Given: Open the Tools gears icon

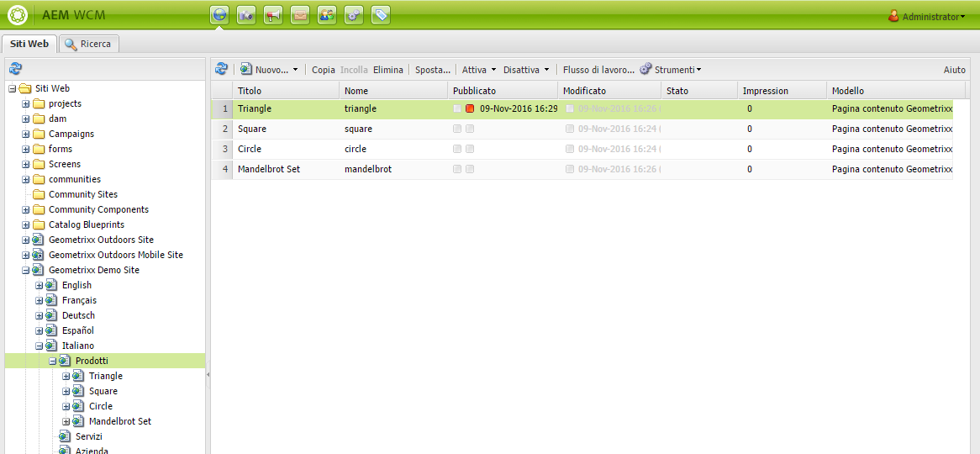Looking at the screenshot, I should [354, 16].
